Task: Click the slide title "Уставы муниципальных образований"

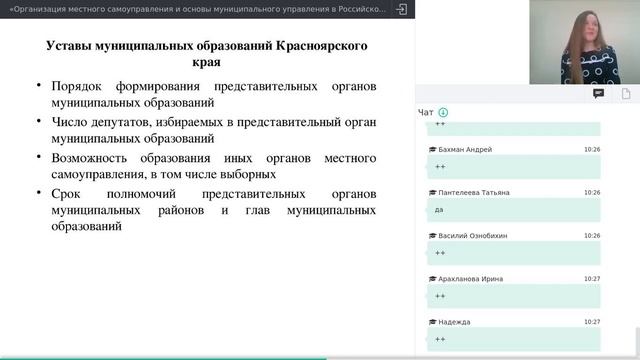Action: (x=207, y=53)
